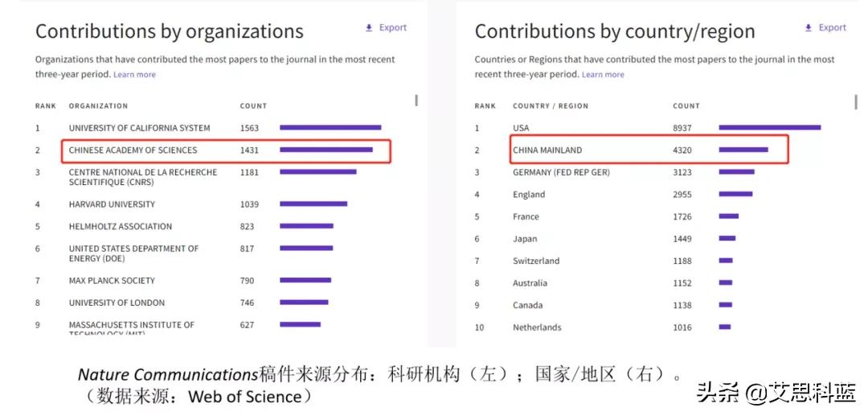Viewport: 868px width, 416px height.
Task: Click the organizations Export download icon
Action: click(x=369, y=27)
